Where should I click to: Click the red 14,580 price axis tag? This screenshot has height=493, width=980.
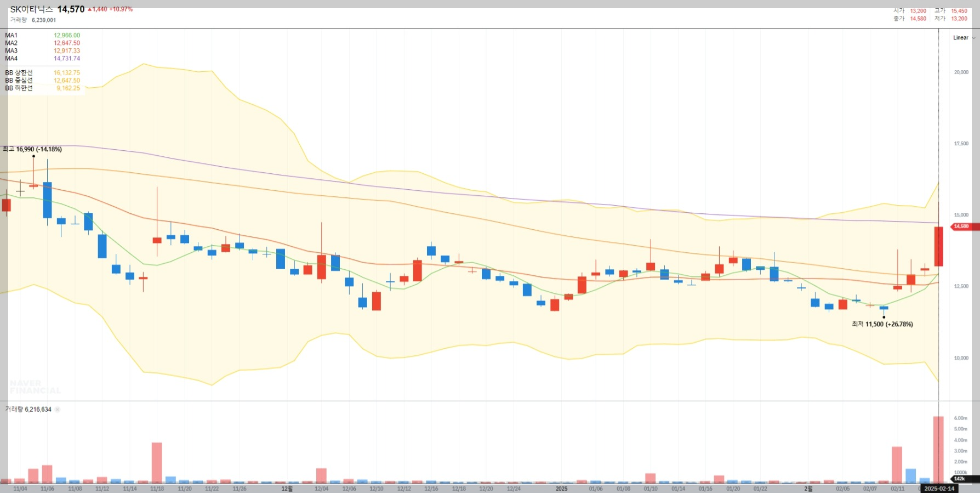[x=964, y=226]
